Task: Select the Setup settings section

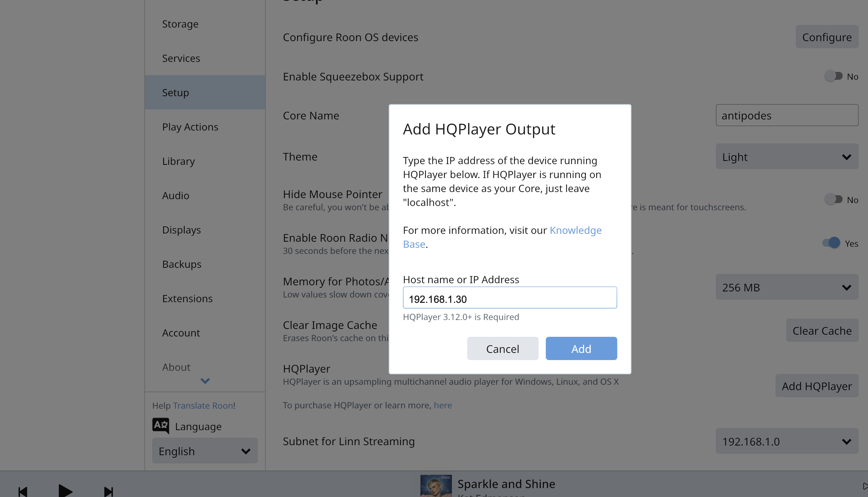Action: [x=205, y=93]
